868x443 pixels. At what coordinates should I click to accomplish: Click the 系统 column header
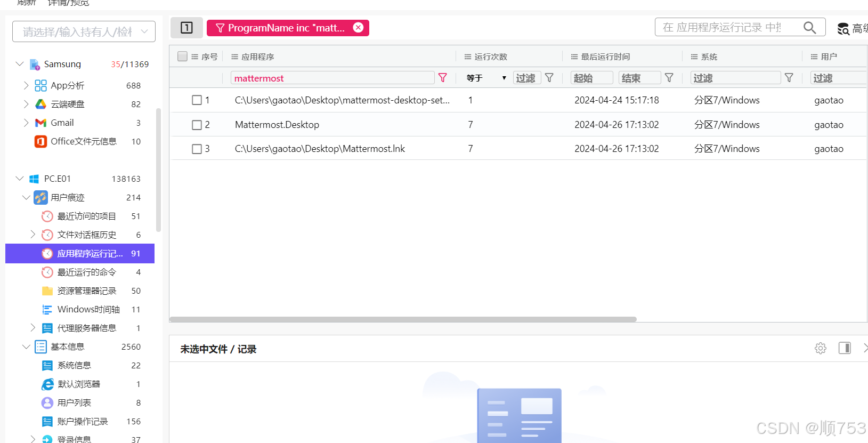click(x=709, y=57)
